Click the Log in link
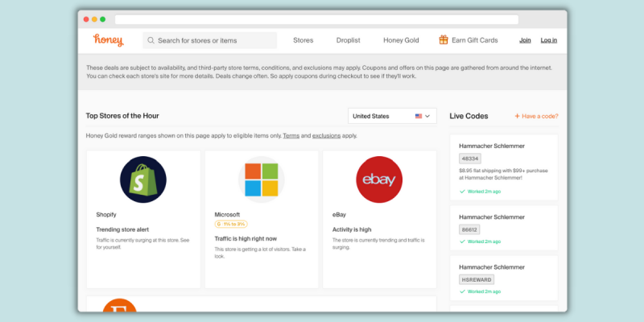The width and height of the screenshot is (644, 322). point(549,40)
